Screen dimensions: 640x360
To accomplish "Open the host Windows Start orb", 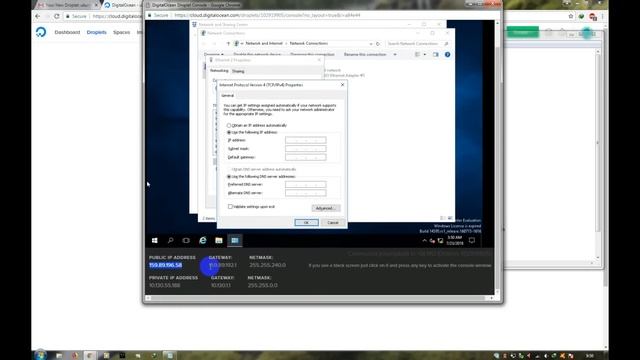I will pyautogui.click(x=41, y=355).
